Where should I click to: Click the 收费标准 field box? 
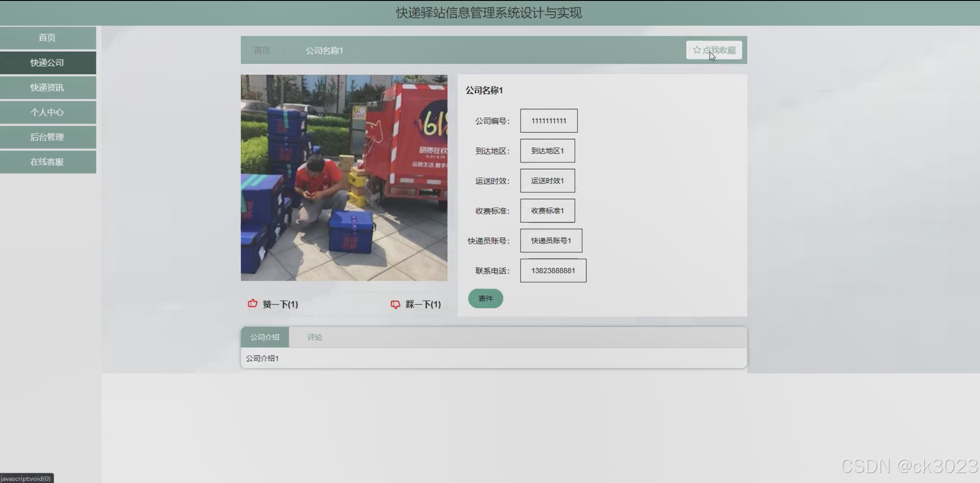click(x=547, y=210)
